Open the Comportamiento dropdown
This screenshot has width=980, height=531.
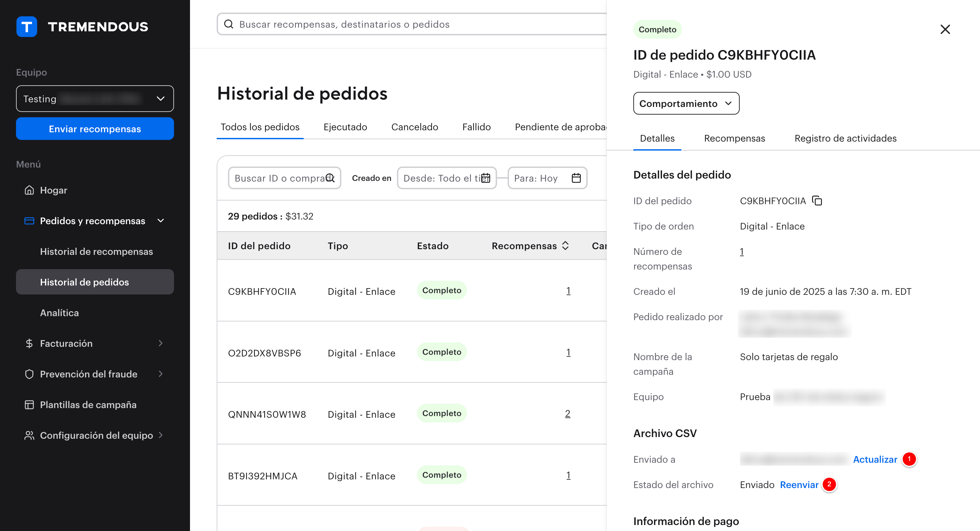pos(686,103)
